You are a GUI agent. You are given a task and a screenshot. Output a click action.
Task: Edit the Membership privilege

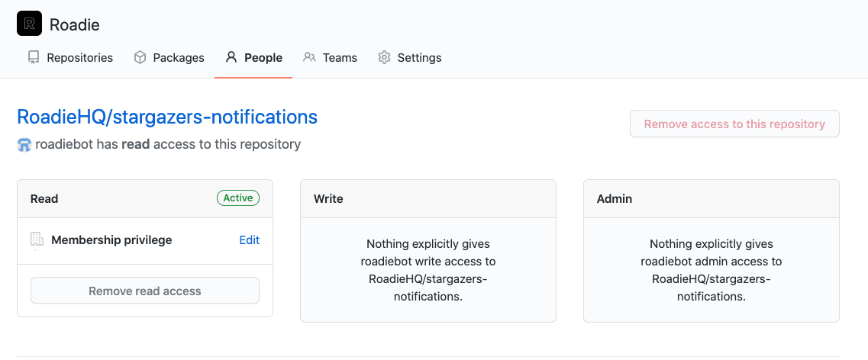coord(249,240)
